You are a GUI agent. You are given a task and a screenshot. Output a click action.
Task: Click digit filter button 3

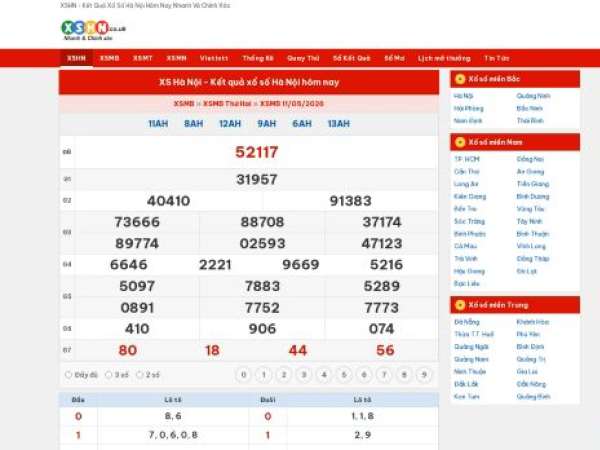tap(304, 375)
